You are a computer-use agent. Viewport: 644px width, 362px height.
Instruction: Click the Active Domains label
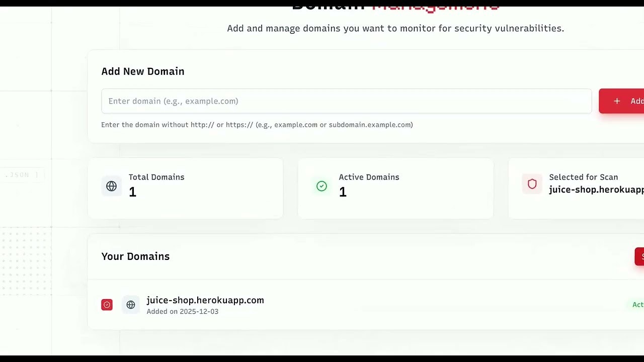369,177
